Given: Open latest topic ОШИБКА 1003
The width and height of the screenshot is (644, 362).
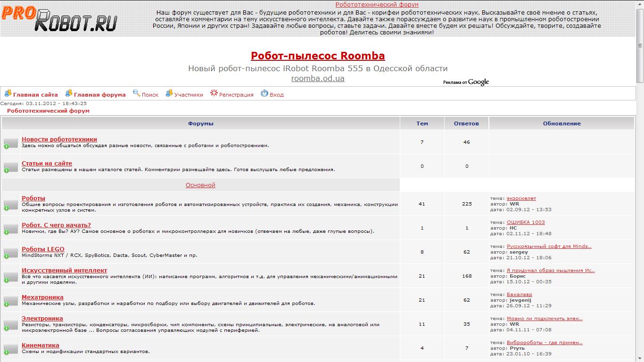Looking at the screenshot, I should tap(526, 222).
